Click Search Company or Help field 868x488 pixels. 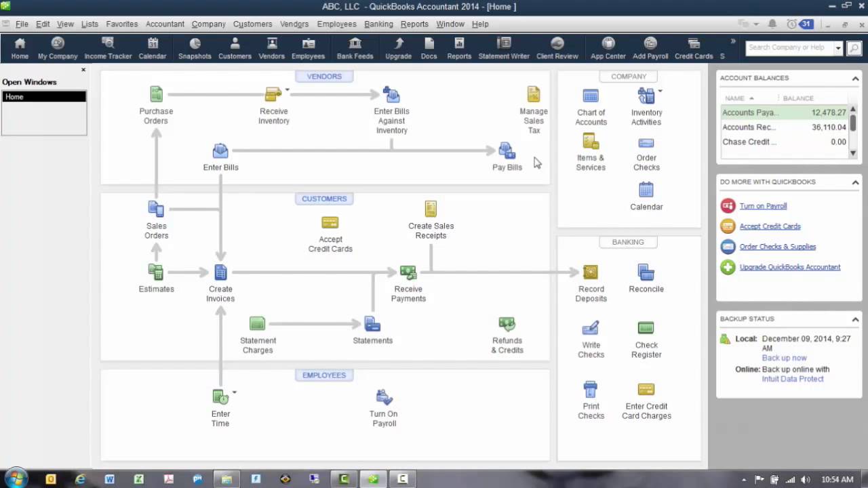click(x=790, y=48)
